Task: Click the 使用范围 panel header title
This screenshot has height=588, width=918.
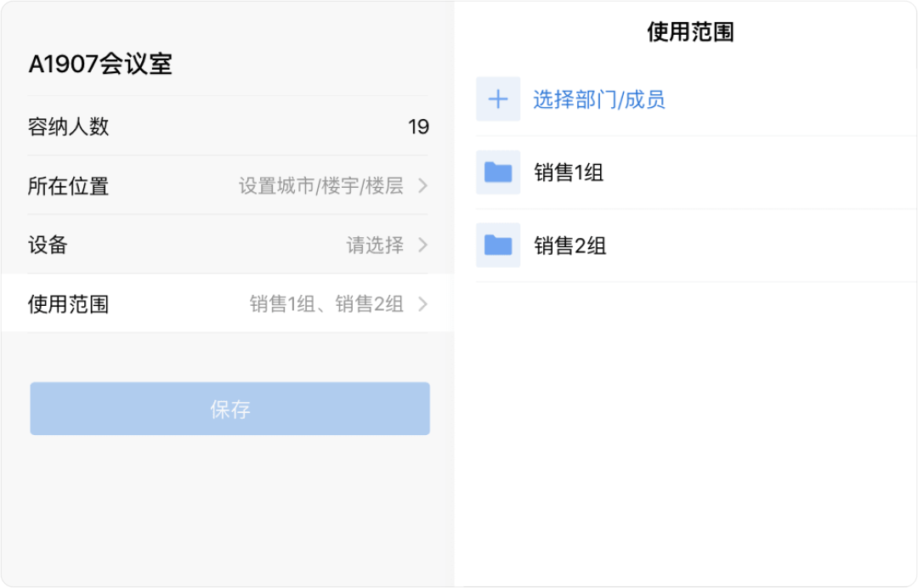Action: (x=690, y=32)
